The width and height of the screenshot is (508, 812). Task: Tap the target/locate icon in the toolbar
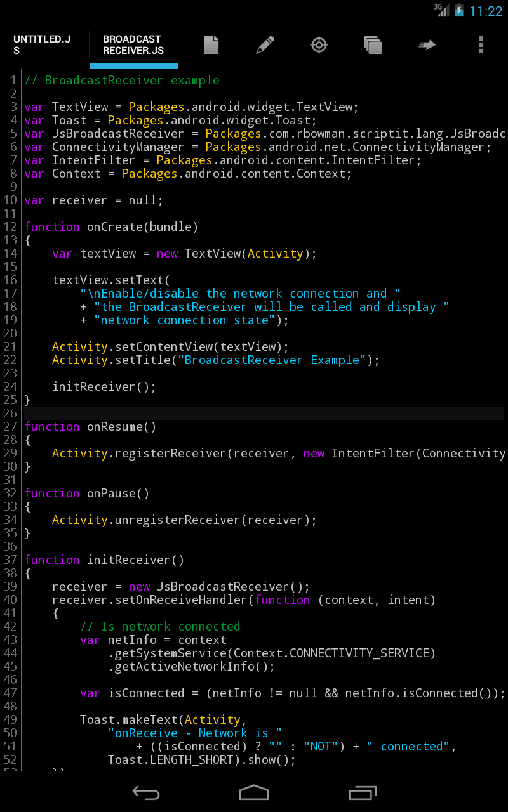point(319,44)
